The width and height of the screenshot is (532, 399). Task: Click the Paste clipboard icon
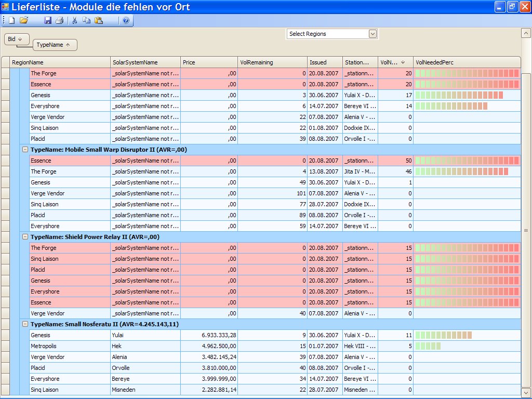point(99,20)
